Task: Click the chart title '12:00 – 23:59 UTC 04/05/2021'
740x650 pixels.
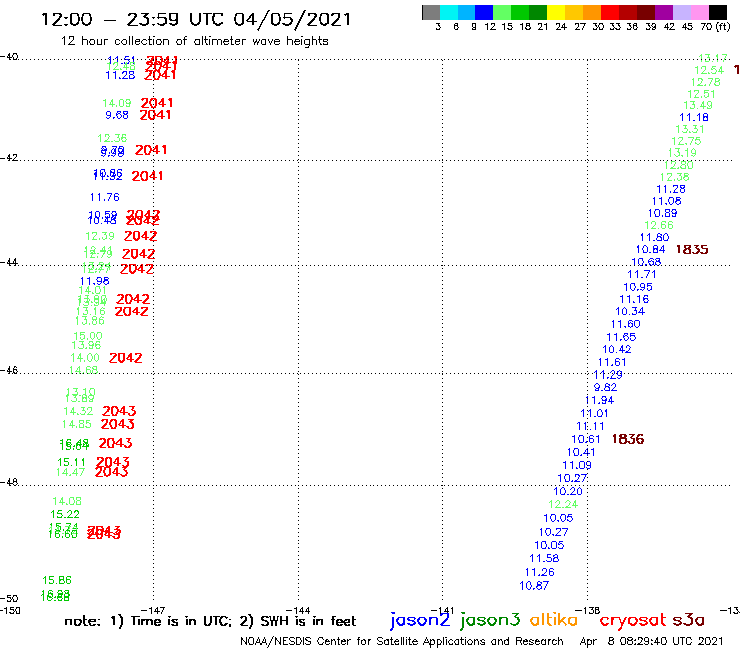Action: tap(196, 19)
